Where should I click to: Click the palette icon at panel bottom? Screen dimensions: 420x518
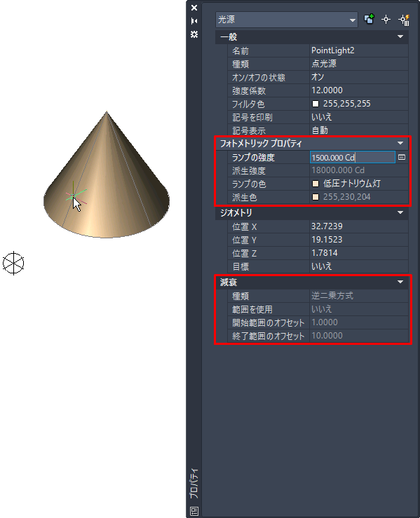194,511
